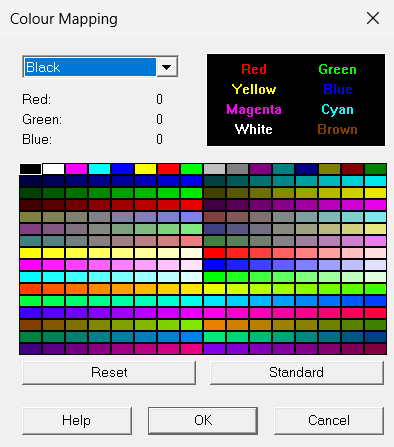Pick the light grey swatch in top row
Viewport: 394px width, 447px height.
tap(214, 169)
